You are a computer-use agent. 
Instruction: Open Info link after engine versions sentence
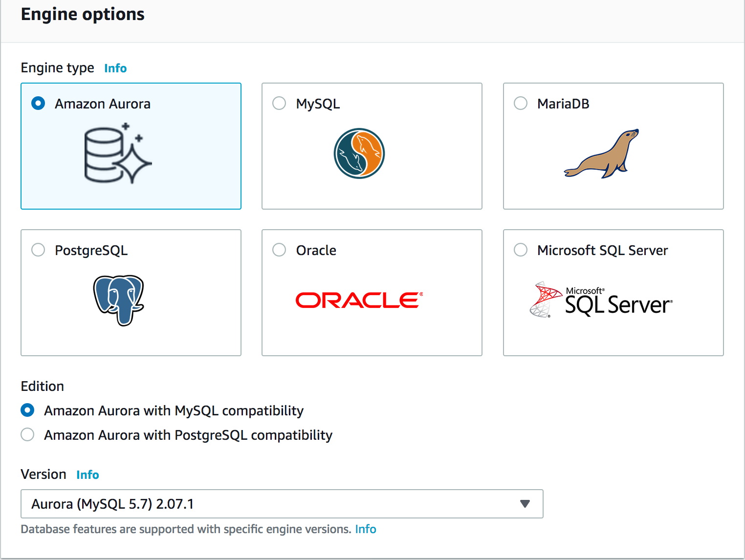(366, 529)
